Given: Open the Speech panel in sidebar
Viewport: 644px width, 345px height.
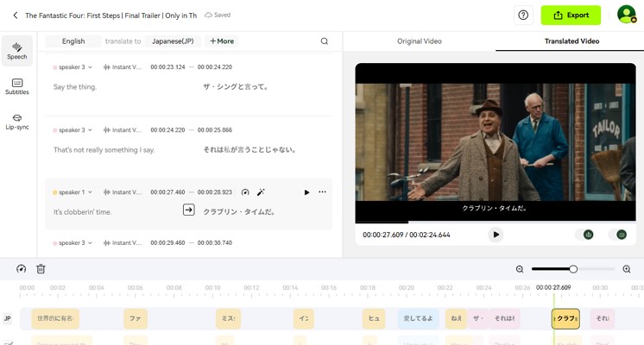Looking at the screenshot, I should tap(17, 51).
